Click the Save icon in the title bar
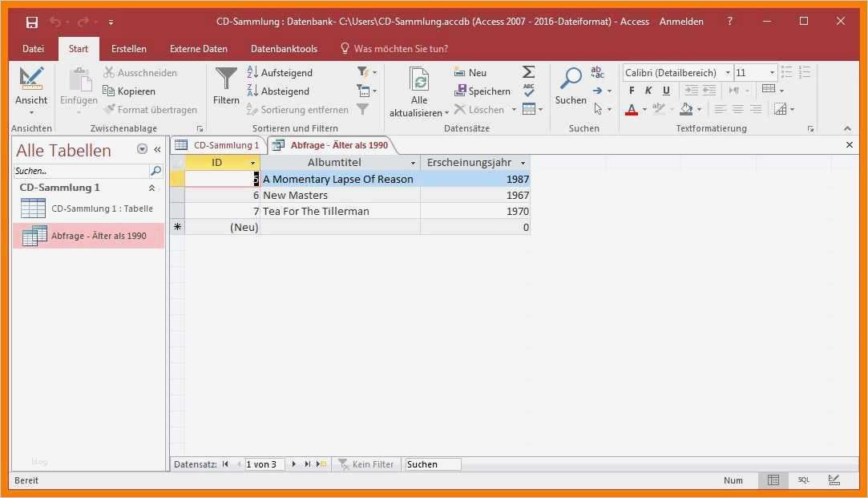 (31, 22)
